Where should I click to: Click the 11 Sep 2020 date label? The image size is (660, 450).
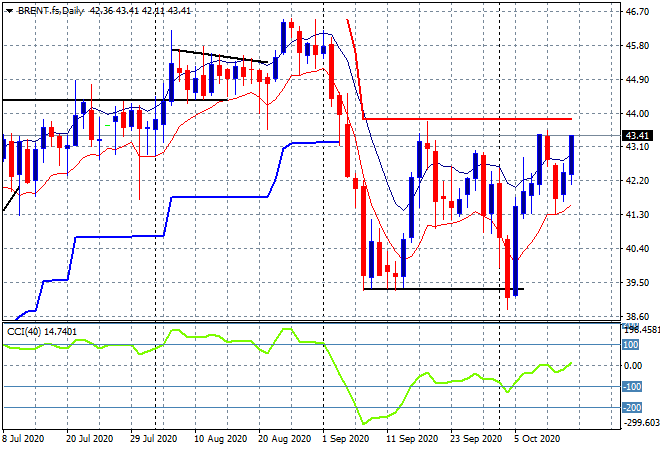pyautogui.click(x=412, y=439)
